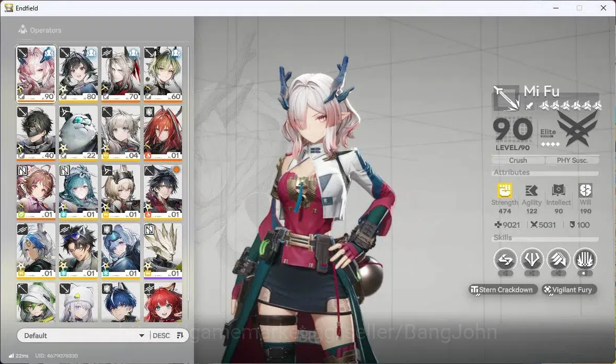The image size is (616, 364).
Task: Click the PHY Susc. tag
Action: 572,161
